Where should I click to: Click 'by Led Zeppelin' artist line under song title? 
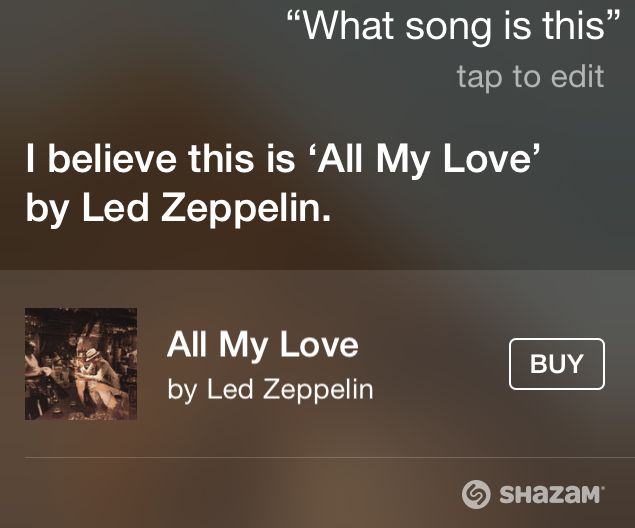point(270,390)
